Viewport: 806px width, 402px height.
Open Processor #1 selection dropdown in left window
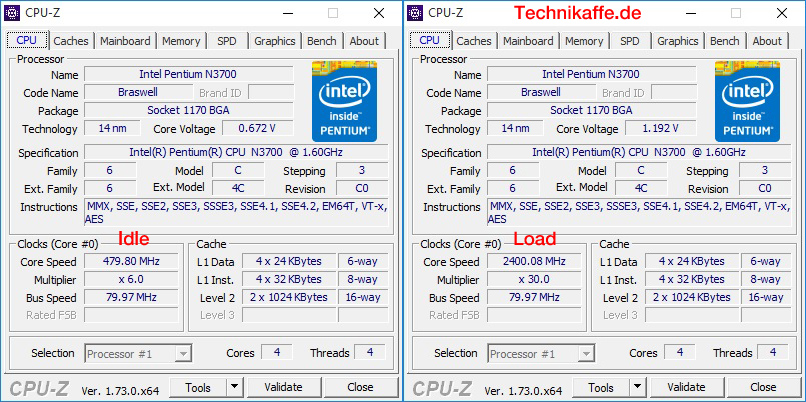(139, 354)
